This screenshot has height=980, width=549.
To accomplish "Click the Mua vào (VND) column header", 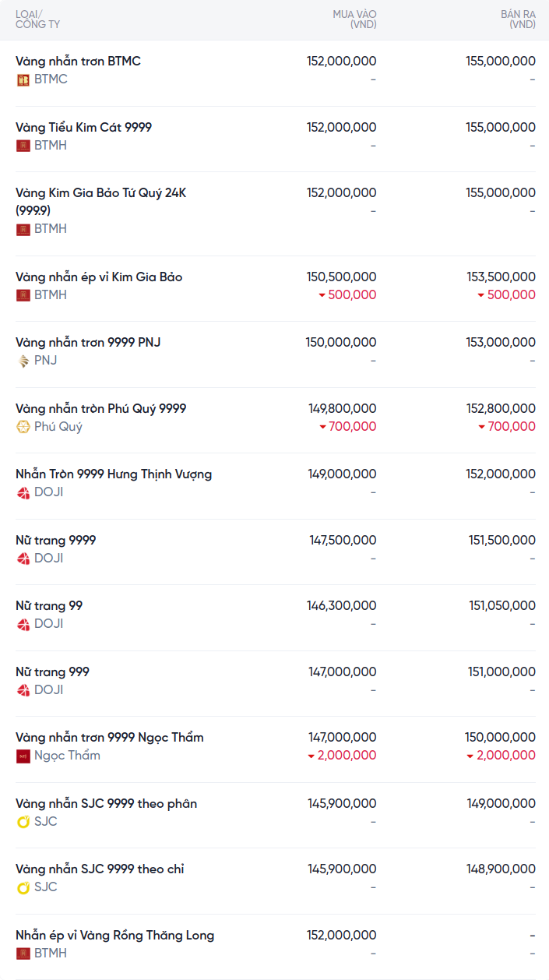I will 354,19.
